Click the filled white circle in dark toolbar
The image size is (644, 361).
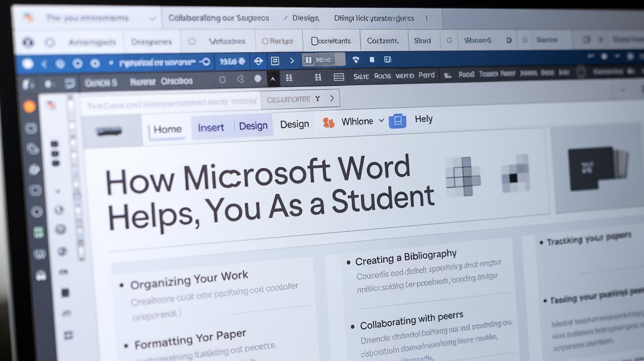(258, 78)
